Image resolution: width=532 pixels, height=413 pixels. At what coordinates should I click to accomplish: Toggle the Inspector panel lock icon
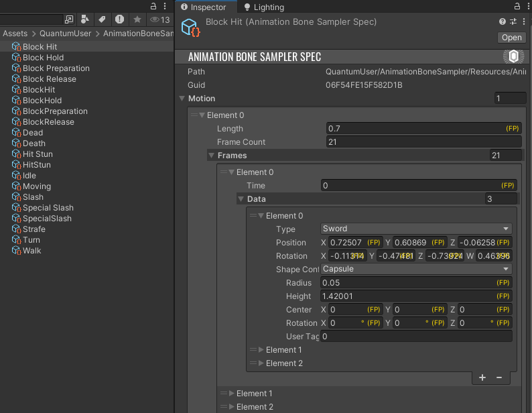[517, 6]
